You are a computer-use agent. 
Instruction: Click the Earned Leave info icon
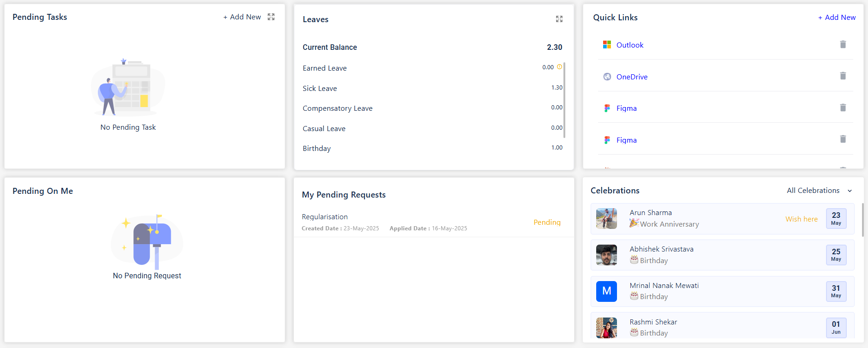(559, 67)
